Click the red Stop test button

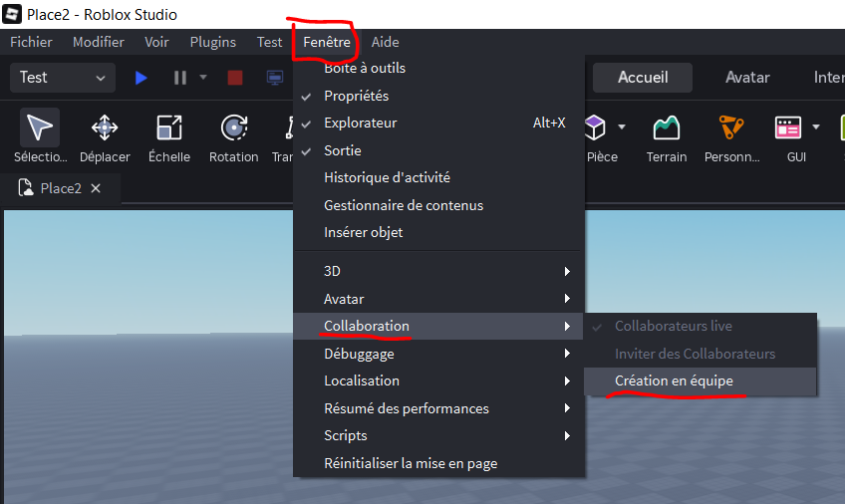click(x=235, y=78)
